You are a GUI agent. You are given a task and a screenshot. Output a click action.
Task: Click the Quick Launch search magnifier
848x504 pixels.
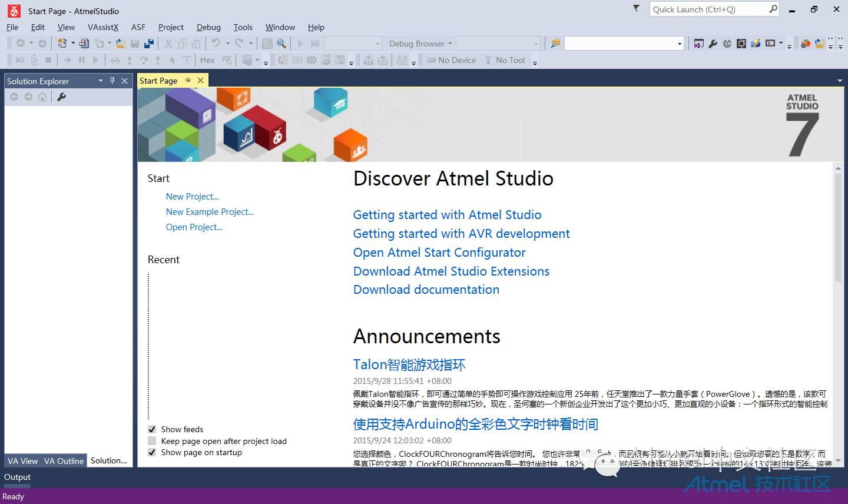coord(773,9)
